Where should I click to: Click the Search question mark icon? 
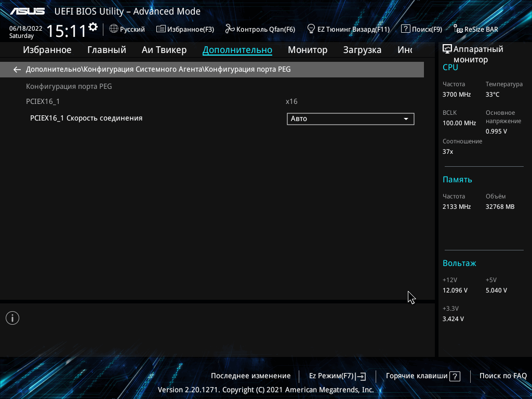405,29
